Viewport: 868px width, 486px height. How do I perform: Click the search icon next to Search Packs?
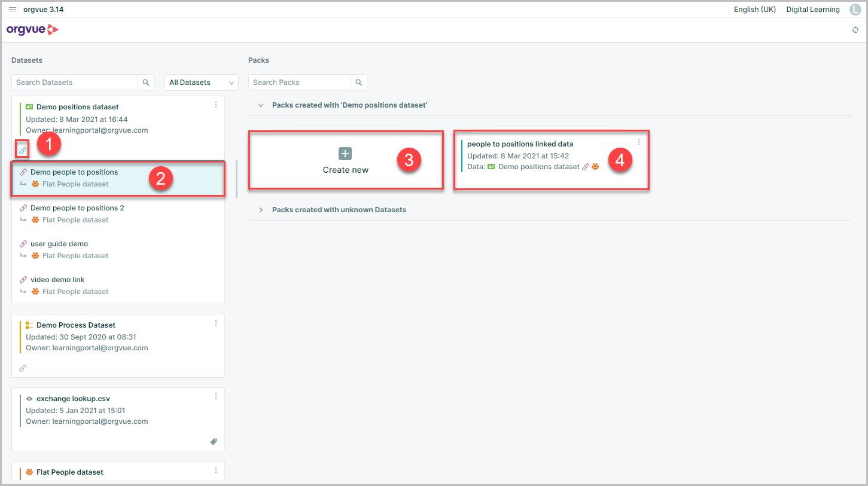point(359,82)
